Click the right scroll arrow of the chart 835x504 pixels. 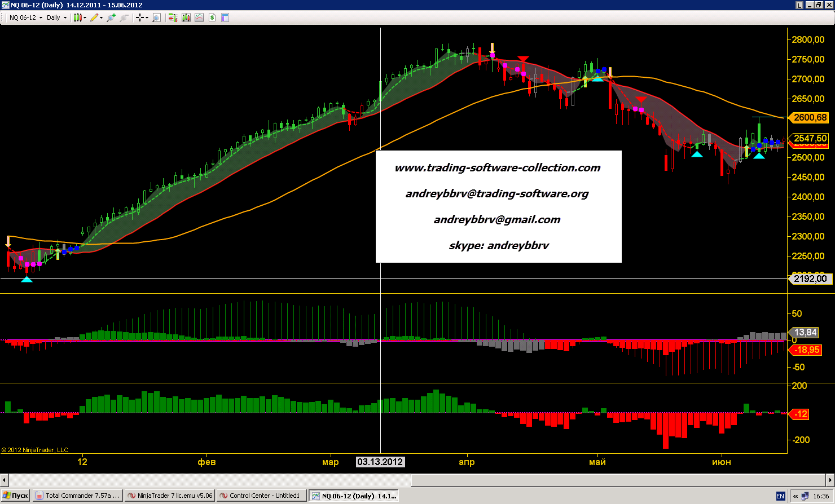(x=830, y=480)
